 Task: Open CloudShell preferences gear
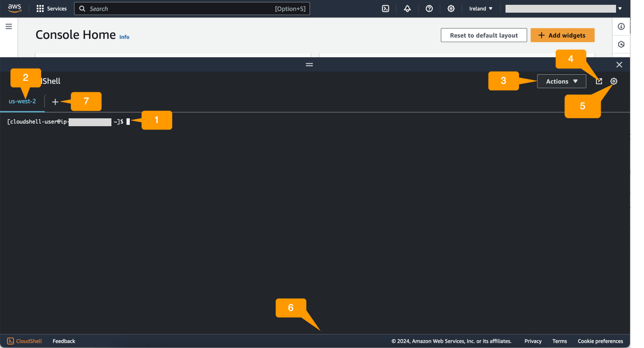point(614,81)
